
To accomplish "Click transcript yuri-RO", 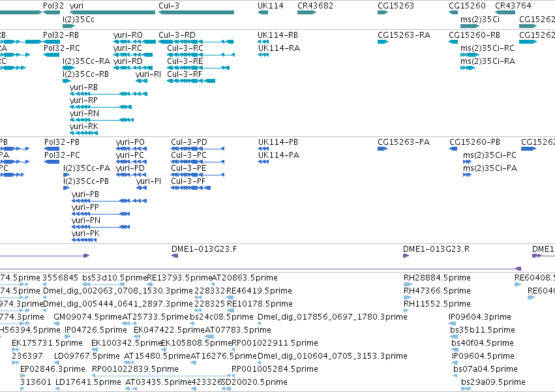I will click(x=128, y=35).
